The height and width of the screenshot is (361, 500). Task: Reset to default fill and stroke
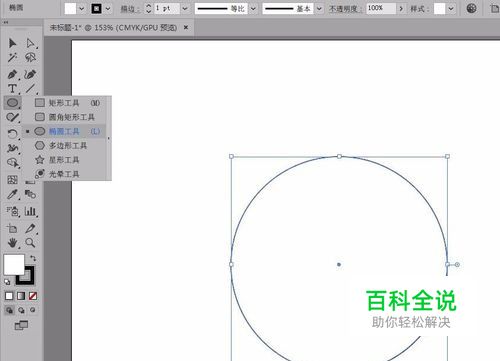click(x=7, y=282)
